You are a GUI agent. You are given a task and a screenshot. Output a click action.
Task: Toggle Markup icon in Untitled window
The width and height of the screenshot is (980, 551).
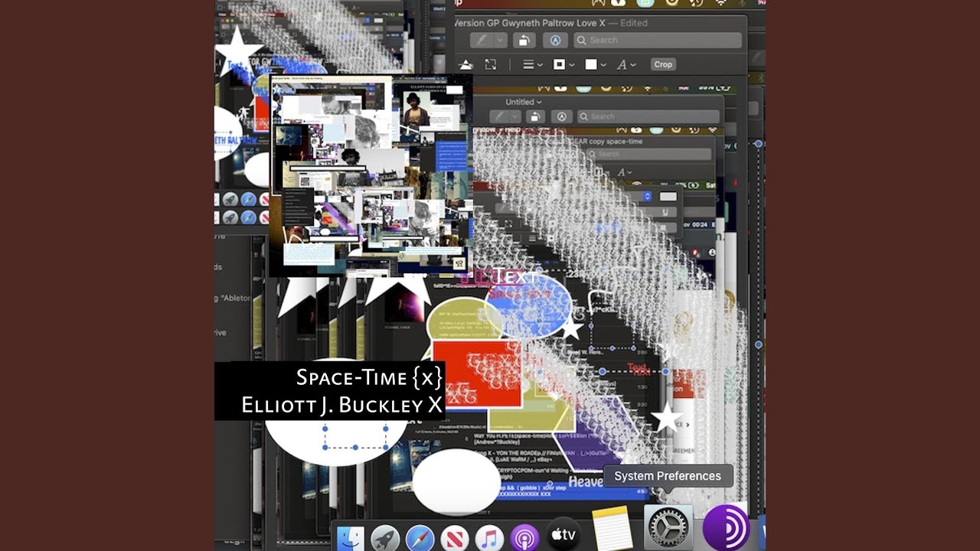point(562,117)
